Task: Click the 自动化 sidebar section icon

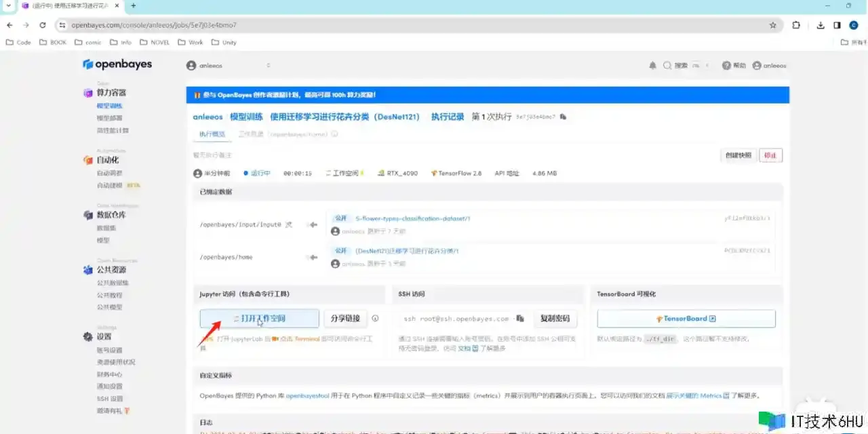Action: point(87,161)
